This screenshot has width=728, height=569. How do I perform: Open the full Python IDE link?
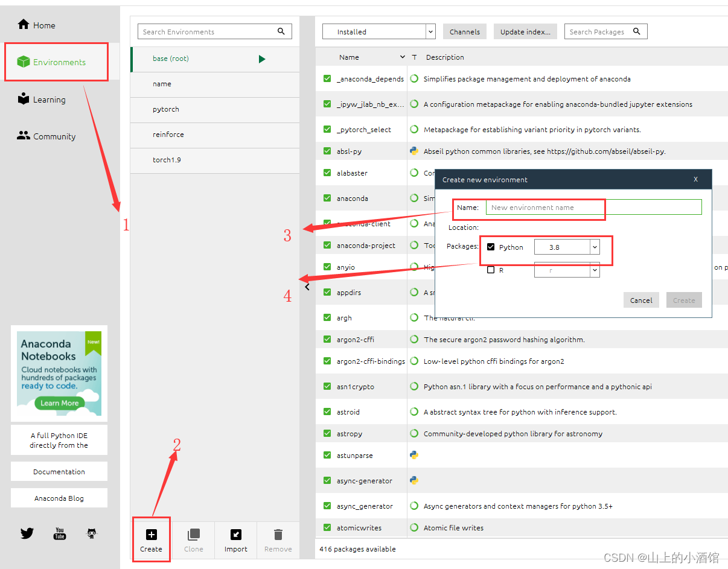point(59,440)
